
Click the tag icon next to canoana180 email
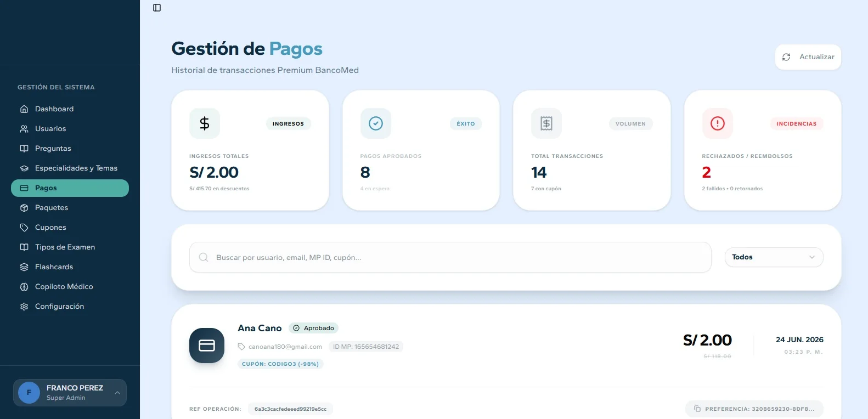pos(241,347)
